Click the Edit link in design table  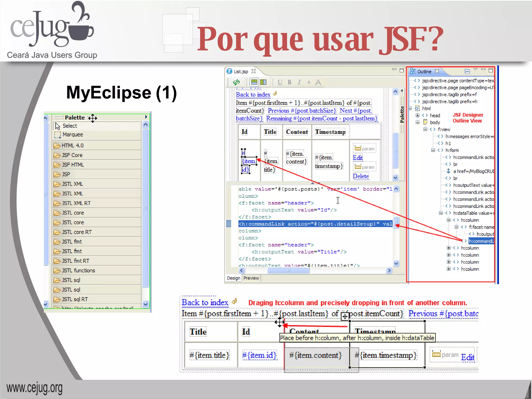358,158
